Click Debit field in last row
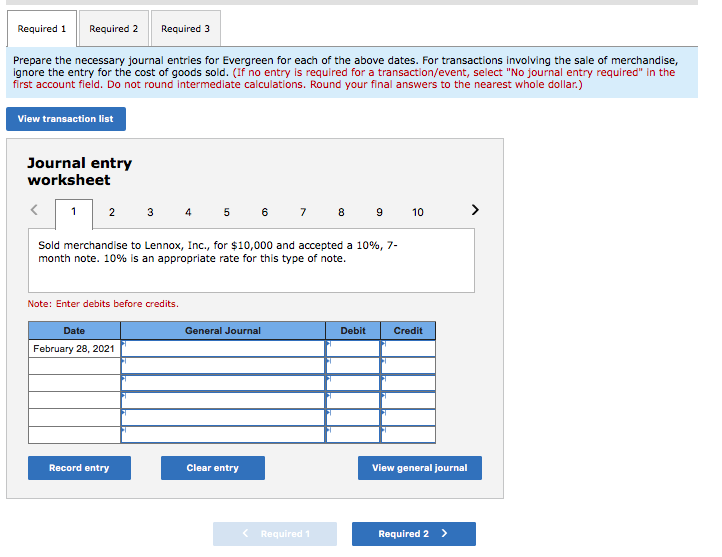Image resolution: width=722 pixels, height=557 pixels. click(x=353, y=435)
